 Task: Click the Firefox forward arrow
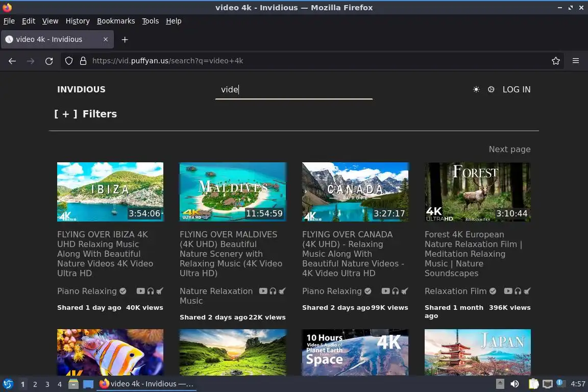click(x=31, y=61)
